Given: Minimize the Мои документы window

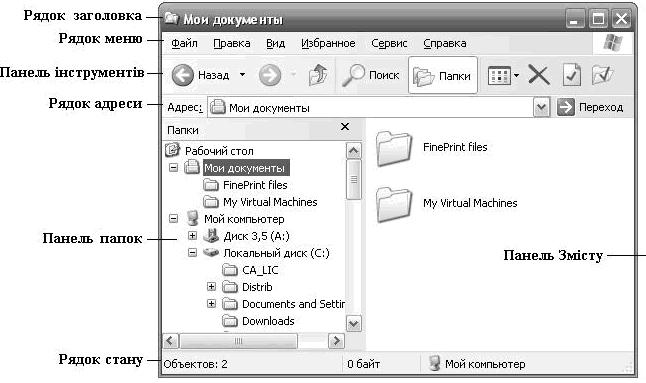Looking at the screenshot, I should (x=575, y=19).
